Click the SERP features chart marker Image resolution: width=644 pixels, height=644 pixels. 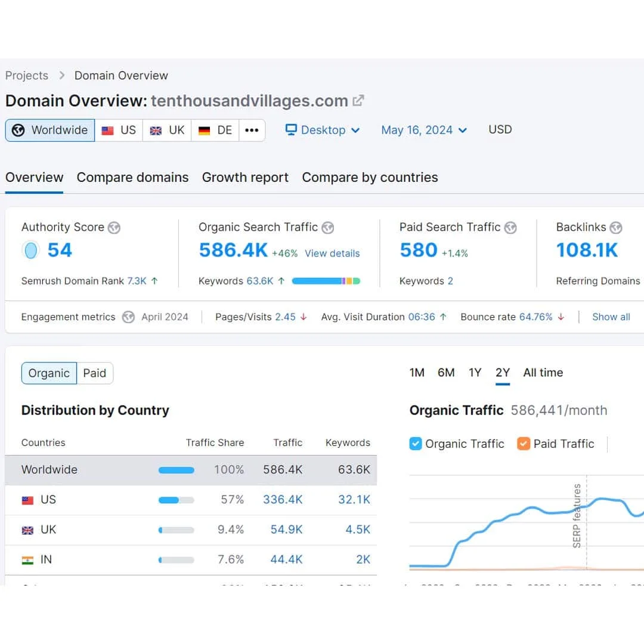(x=577, y=516)
